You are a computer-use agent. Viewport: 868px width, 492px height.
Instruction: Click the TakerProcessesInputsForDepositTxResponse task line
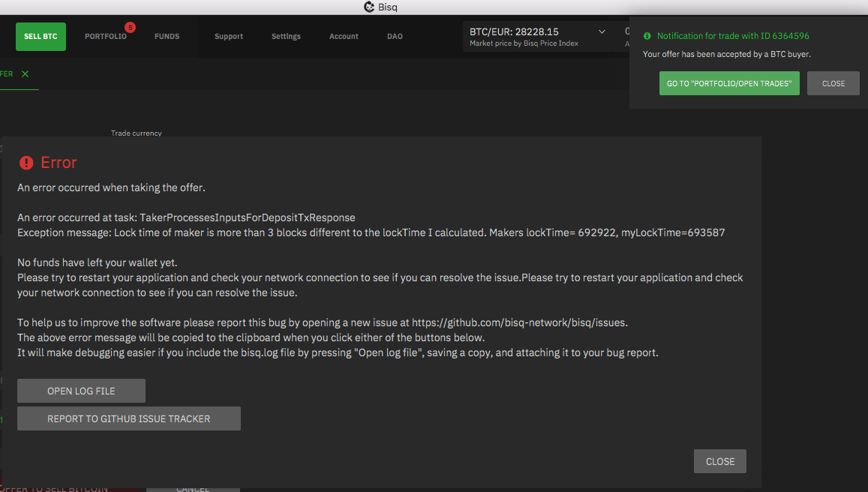click(x=186, y=217)
